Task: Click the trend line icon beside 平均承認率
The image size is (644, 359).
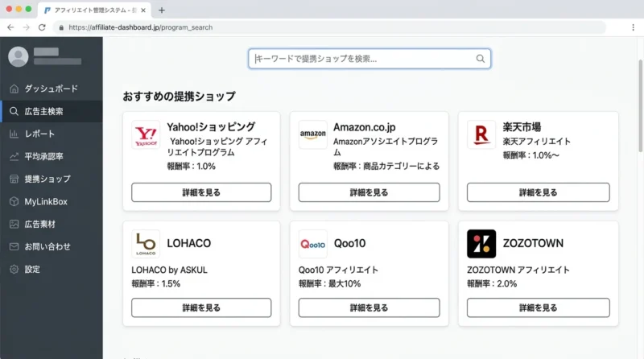Action: coord(14,156)
